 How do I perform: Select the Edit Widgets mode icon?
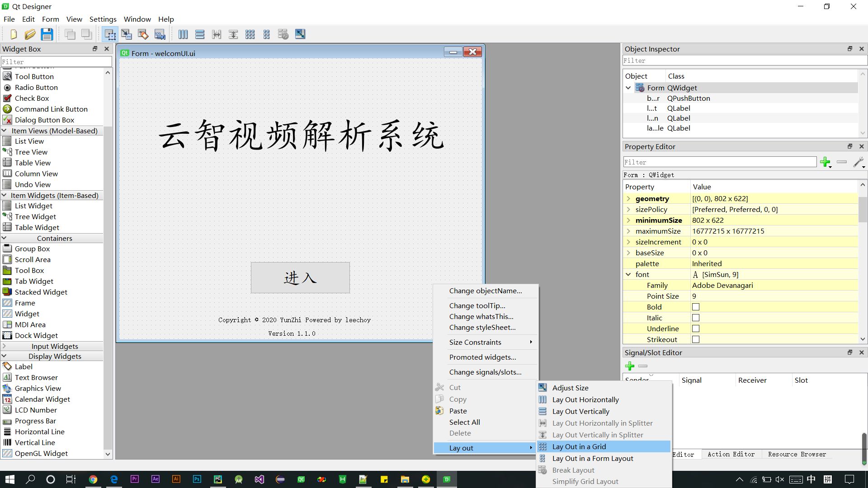point(110,34)
